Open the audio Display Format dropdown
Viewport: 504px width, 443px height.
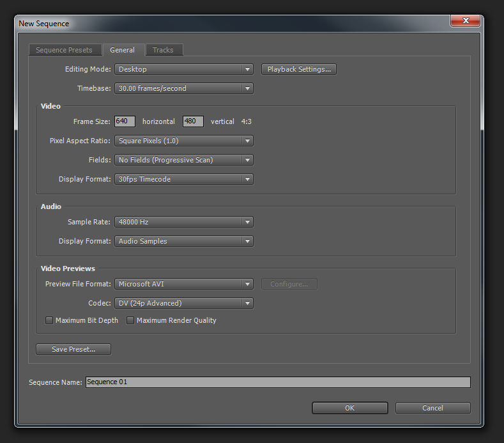[x=184, y=241]
